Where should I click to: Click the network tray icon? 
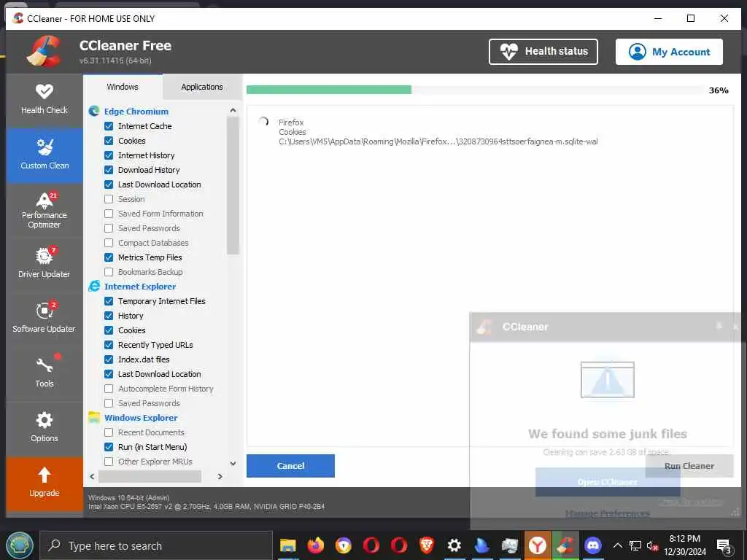click(635, 545)
